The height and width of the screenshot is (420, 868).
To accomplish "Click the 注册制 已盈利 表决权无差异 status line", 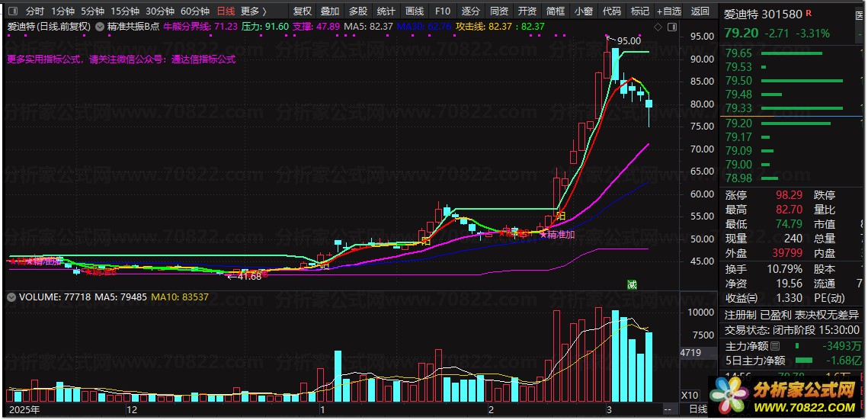I will (793, 315).
